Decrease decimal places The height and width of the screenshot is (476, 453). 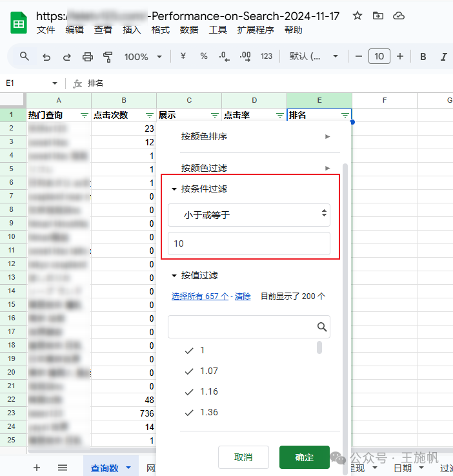pos(224,56)
